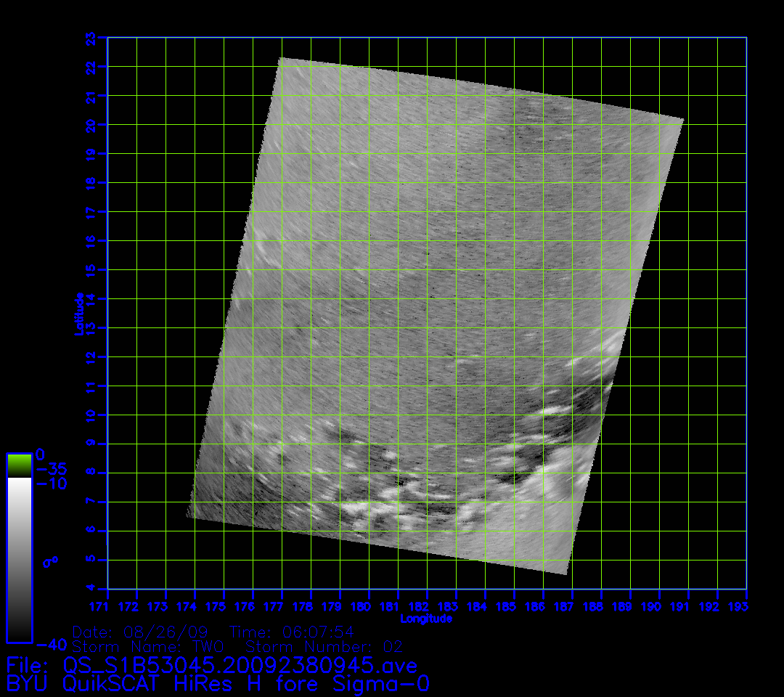
Task: Click the Storm Name: TWO text
Action: point(150,646)
